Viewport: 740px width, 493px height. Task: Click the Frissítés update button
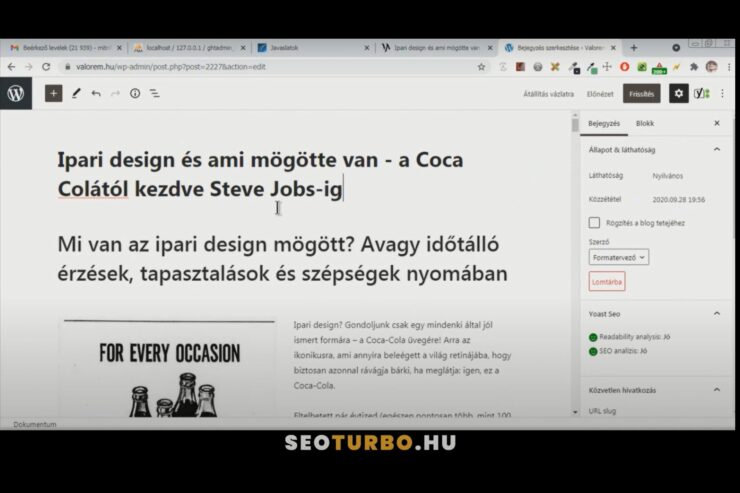[x=641, y=93]
